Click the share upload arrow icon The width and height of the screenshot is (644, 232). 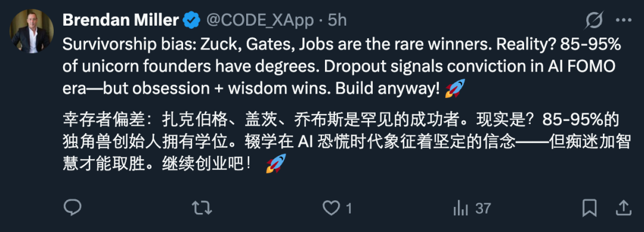[623, 208]
